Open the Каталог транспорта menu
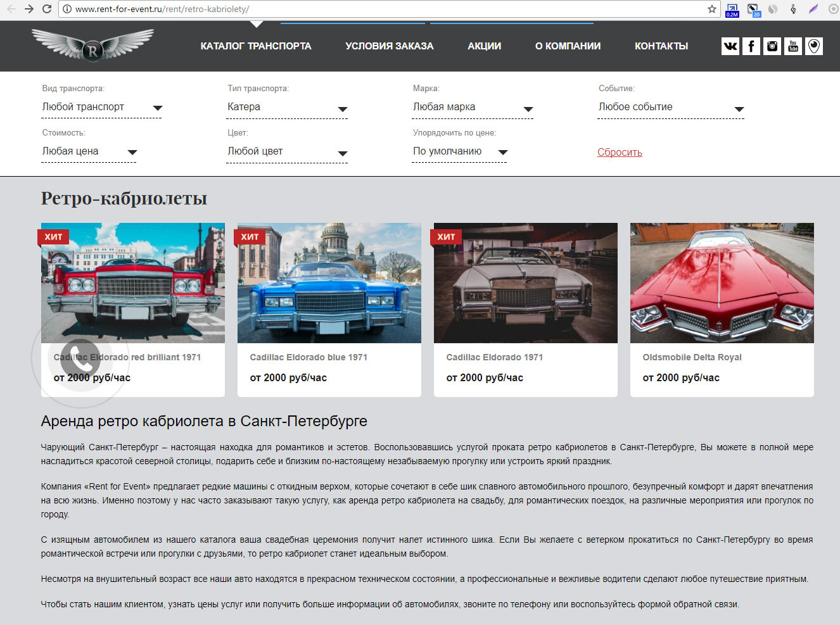The image size is (840, 625). click(x=256, y=46)
